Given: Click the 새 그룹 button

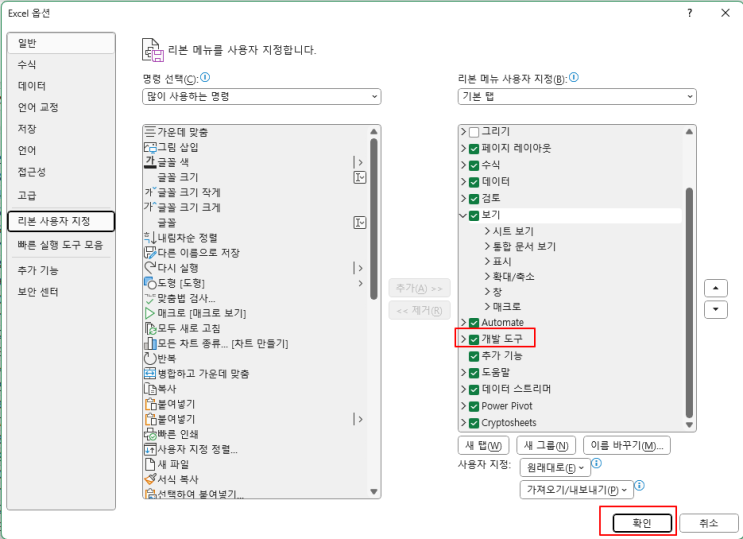Looking at the screenshot, I should 546,446.
